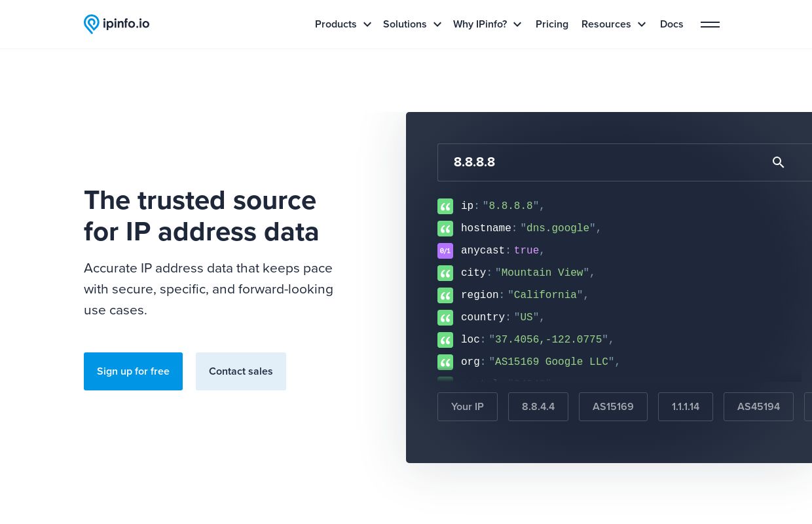Image resolution: width=812 pixels, height=524 pixels.
Task: Click the quote icon beside region field
Action: 445,295
